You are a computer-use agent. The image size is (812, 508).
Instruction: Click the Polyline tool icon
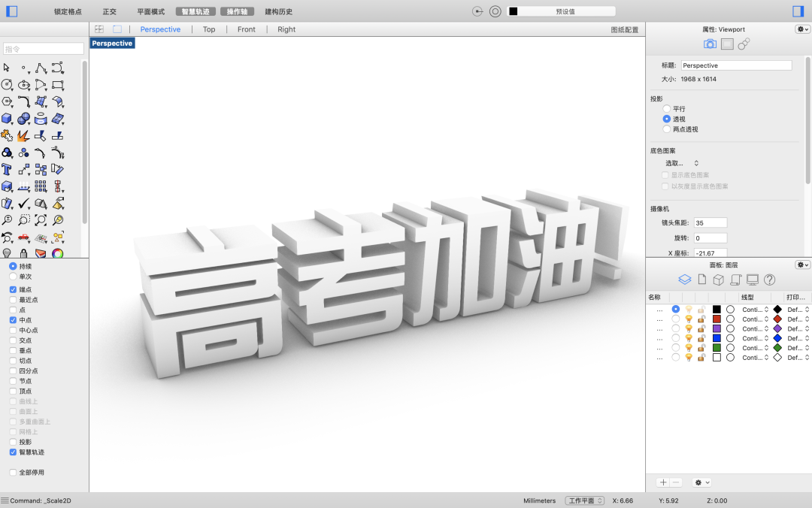(41, 68)
